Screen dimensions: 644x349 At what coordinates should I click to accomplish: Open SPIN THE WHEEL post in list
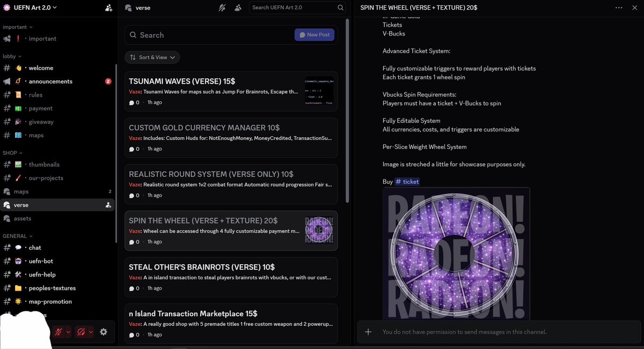231,231
